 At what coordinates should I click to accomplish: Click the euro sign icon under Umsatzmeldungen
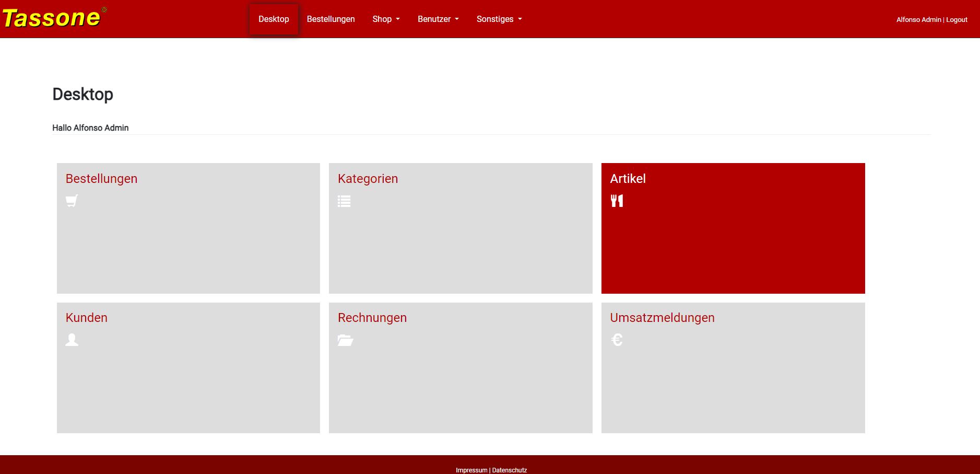pyautogui.click(x=617, y=340)
